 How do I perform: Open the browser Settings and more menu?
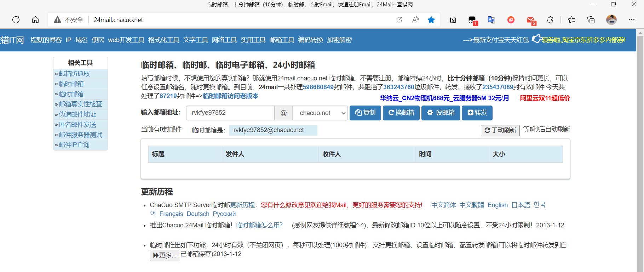pos(632,20)
